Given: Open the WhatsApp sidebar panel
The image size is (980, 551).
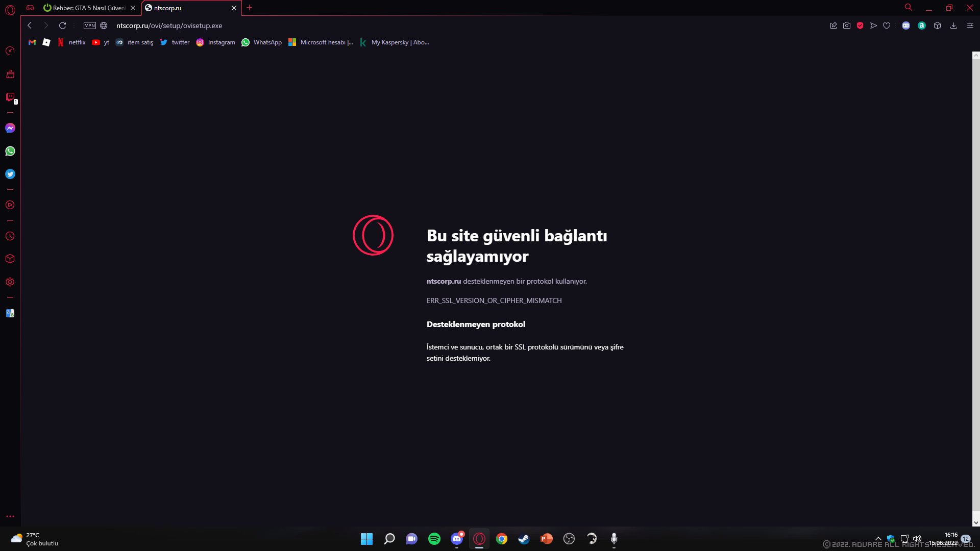Looking at the screenshot, I should pyautogui.click(x=10, y=151).
